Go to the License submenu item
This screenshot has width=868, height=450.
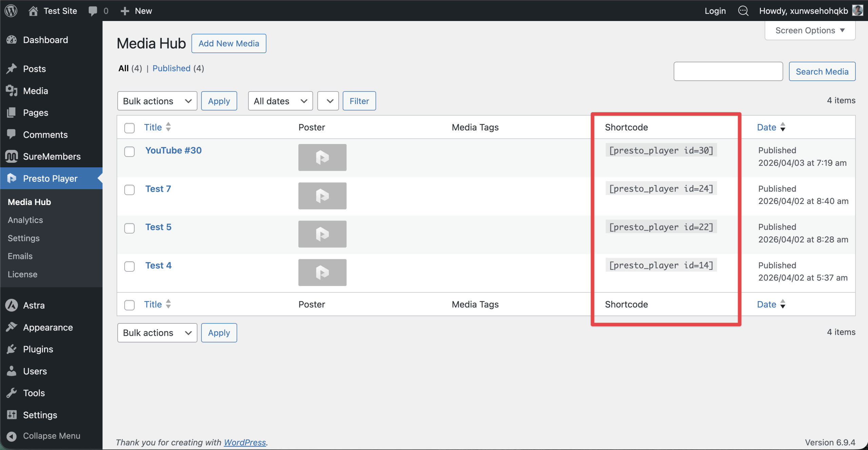coord(22,274)
